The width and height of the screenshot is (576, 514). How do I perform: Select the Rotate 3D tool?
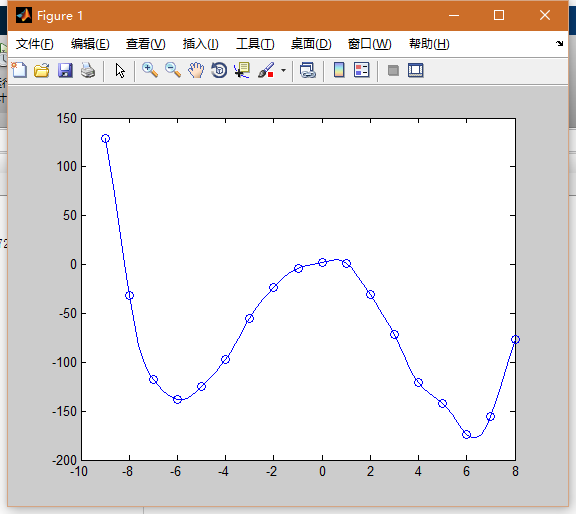[219, 70]
